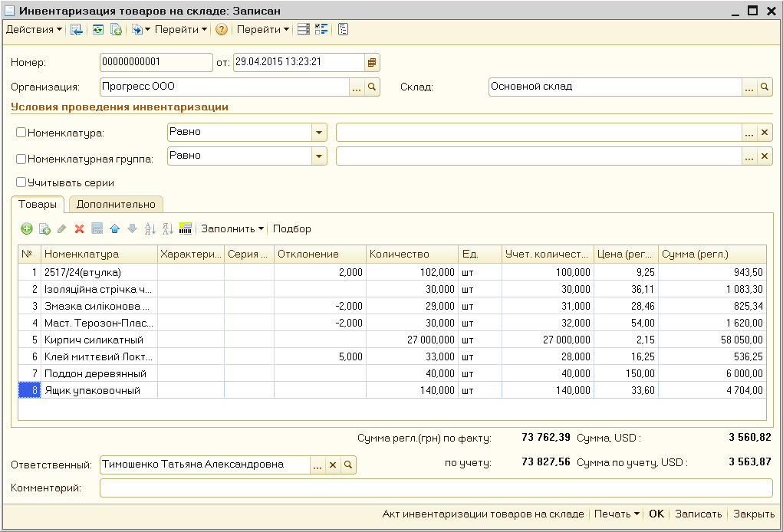
Task: Click the search icon beside Организация field
Action: click(x=372, y=87)
